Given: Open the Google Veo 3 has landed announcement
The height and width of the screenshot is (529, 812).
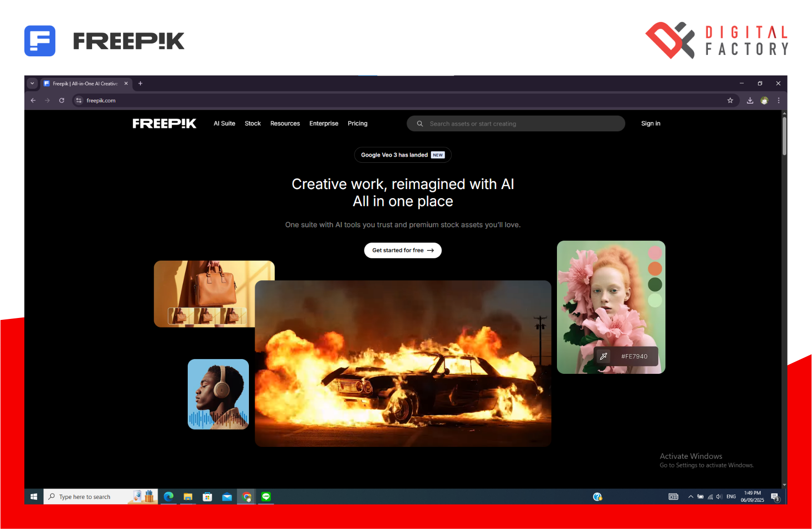Looking at the screenshot, I should point(403,155).
